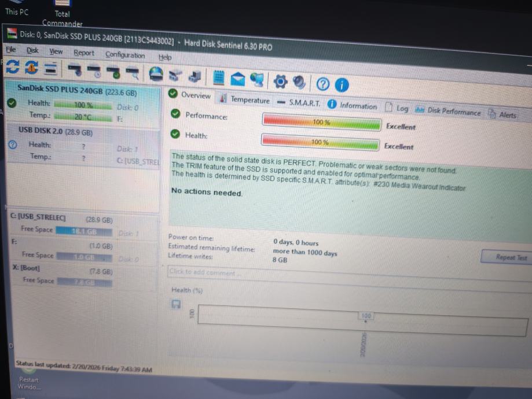Image resolution: width=532 pixels, height=399 pixels.
Task: Click the refresh with warning icon
Action: 32,67
